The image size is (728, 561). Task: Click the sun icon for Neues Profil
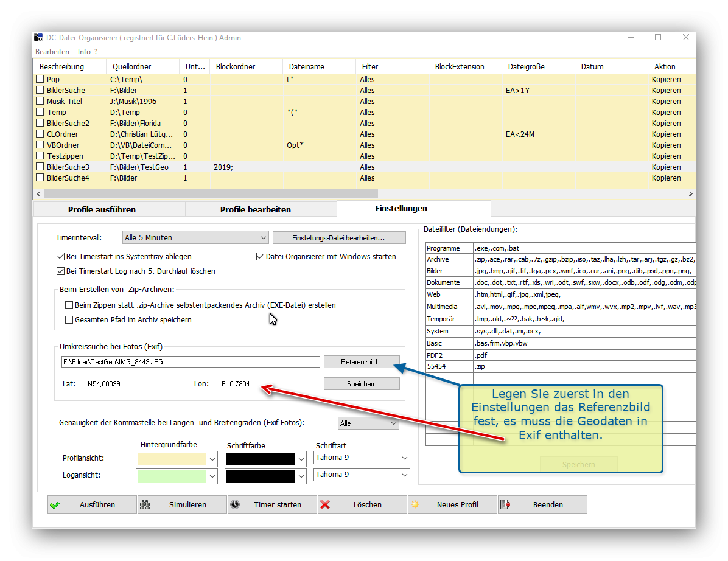pos(415,504)
